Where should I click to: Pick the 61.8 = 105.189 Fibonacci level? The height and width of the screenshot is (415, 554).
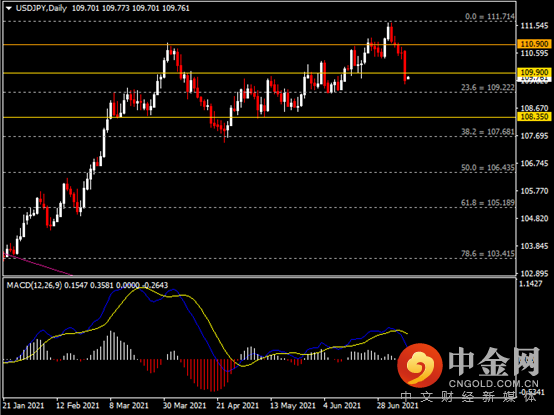pyautogui.click(x=488, y=203)
